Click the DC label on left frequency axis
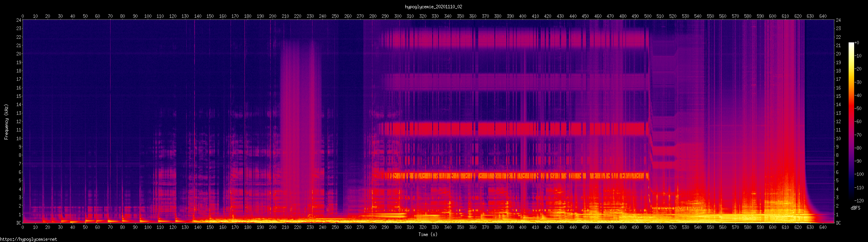The height and width of the screenshot is (242, 868). pos(18,223)
